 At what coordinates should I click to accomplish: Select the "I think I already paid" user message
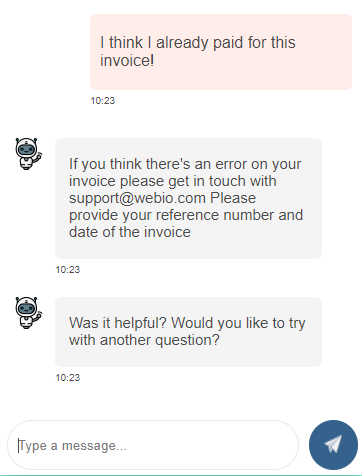click(221, 52)
